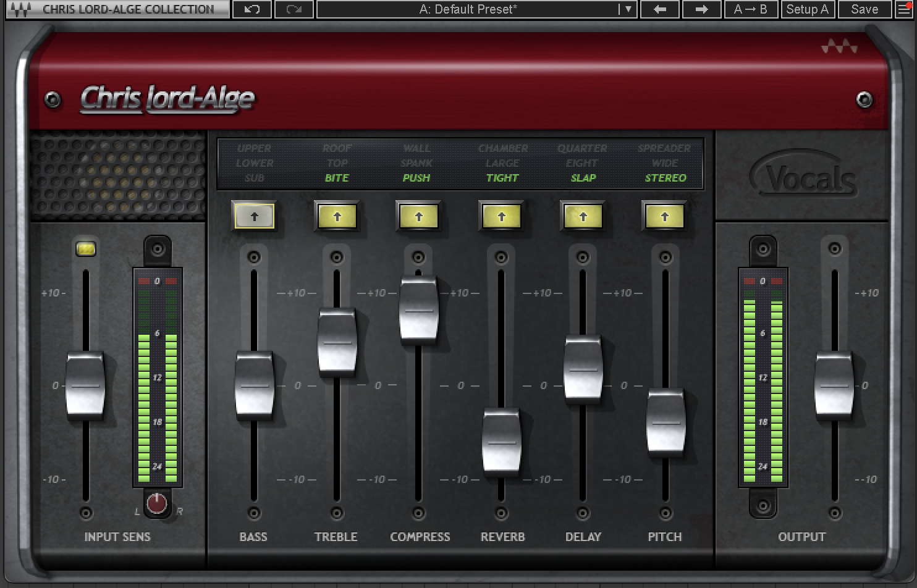Copy settings using A→B
The width and height of the screenshot is (917, 588).
(750, 9)
